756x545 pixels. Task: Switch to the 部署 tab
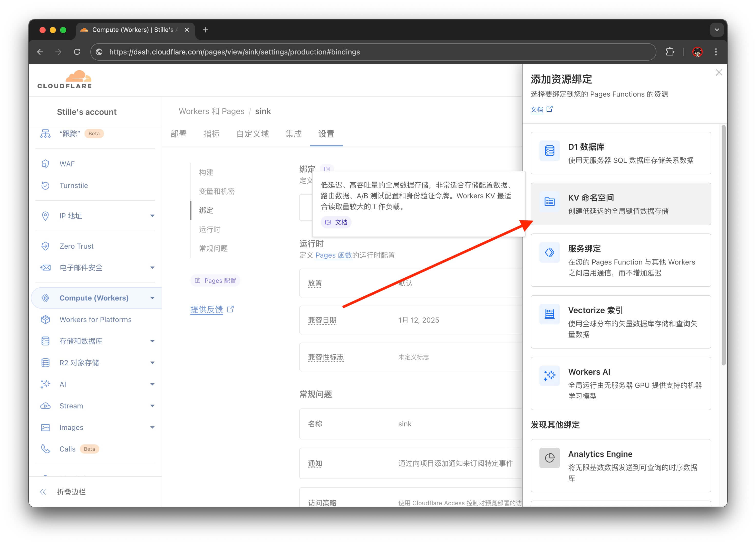point(178,134)
